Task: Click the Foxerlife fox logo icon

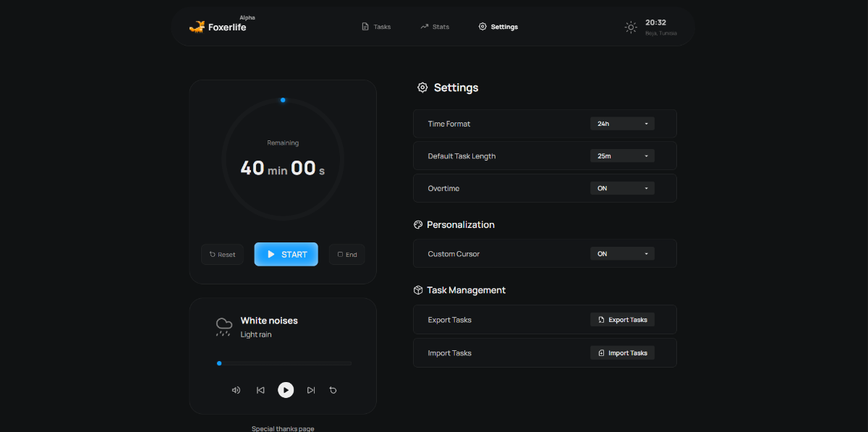Action: click(x=197, y=27)
